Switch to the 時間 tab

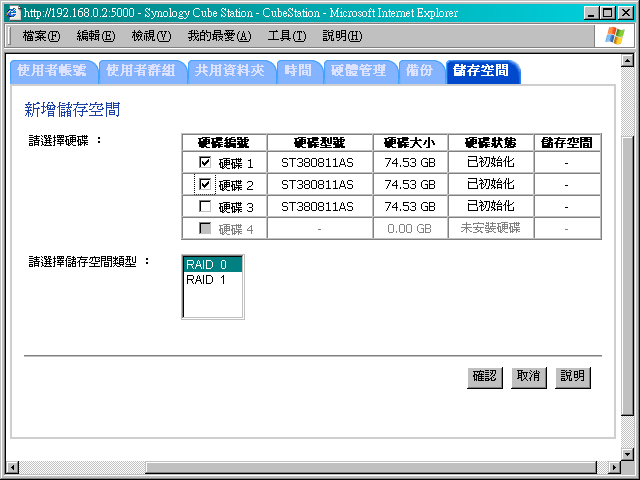pyautogui.click(x=300, y=71)
